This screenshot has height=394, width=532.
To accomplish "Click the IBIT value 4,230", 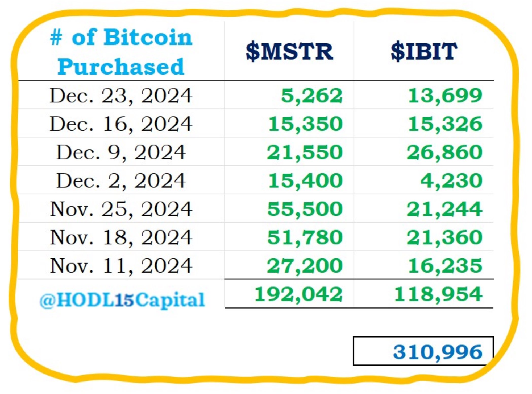I will pyautogui.click(x=451, y=181).
